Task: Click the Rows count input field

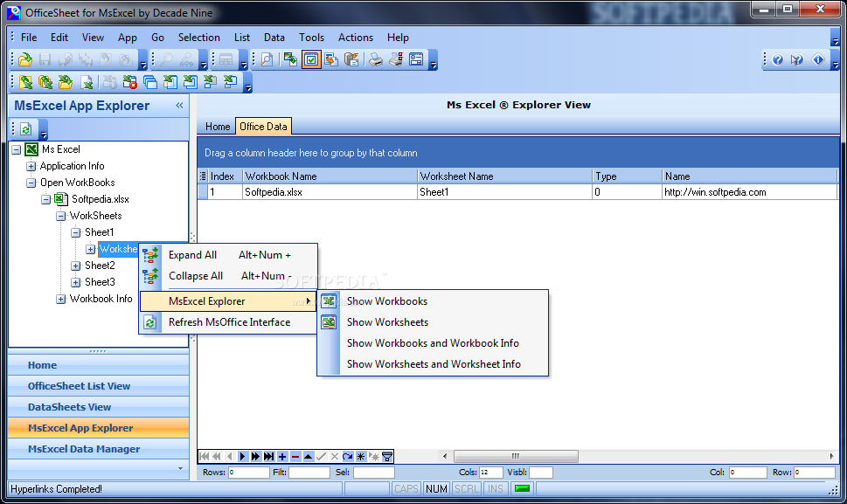Action: point(248,473)
